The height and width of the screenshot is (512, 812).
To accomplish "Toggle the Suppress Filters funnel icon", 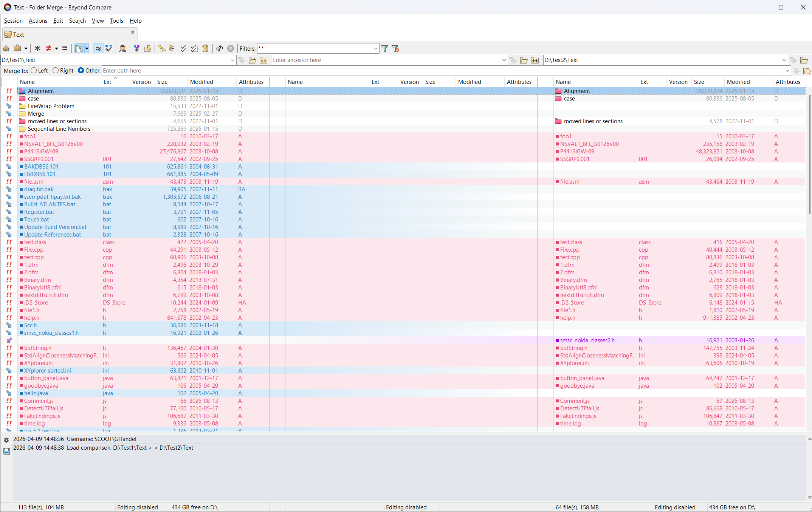I will tap(395, 48).
